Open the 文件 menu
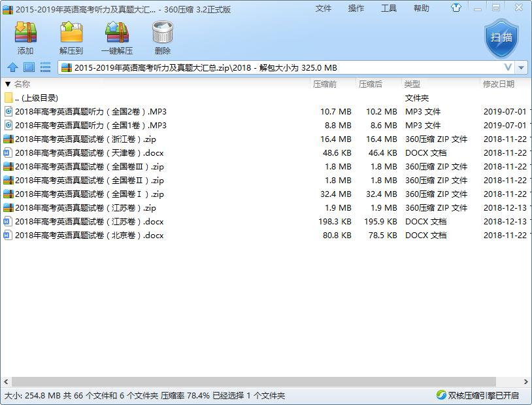The image size is (532, 405). pyautogui.click(x=324, y=9)
